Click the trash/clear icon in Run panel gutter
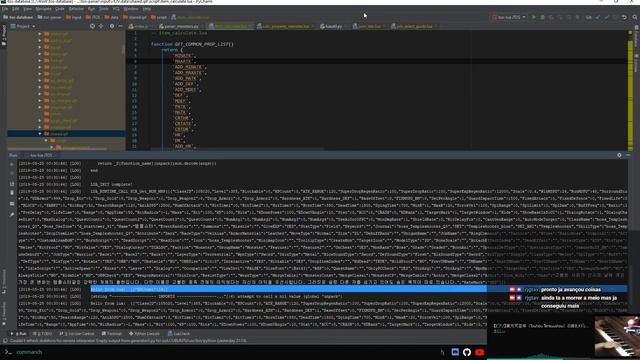Screen dimensions: 640x360 [x=12, y=192]
